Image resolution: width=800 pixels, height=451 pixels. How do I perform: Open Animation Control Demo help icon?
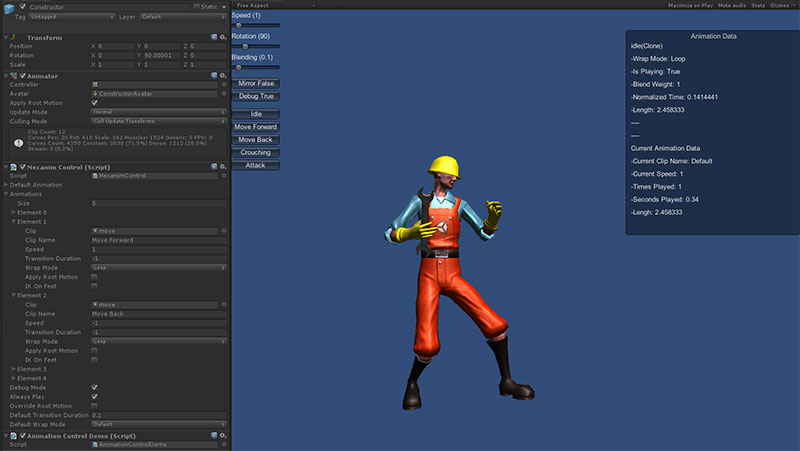click(x=214, y=436)
